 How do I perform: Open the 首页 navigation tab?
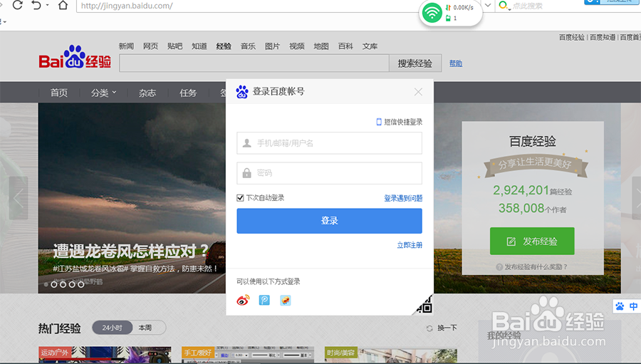click(x=59, y=93)
